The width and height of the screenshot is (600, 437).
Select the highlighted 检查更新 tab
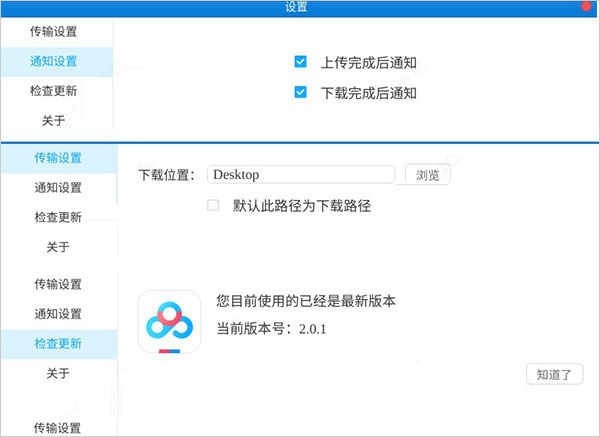point(59,344)
